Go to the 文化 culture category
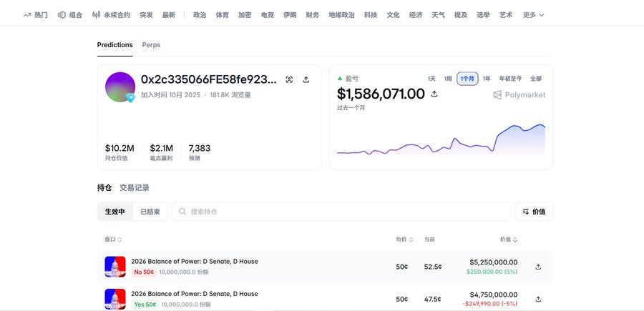The height and width of the screenshot is (311, 644). (393, 15)
